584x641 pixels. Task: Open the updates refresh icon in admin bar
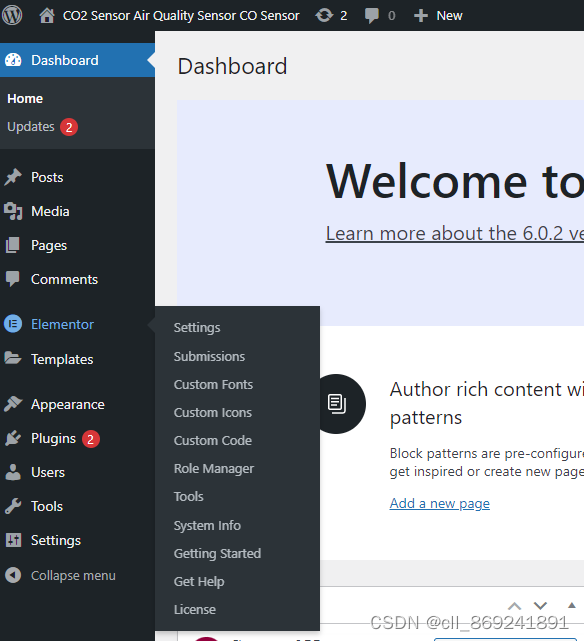click(x=324, y=16)
